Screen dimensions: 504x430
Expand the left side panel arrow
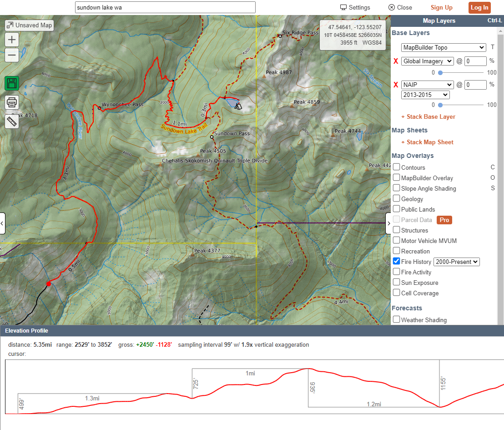click(x=2, y=223)
